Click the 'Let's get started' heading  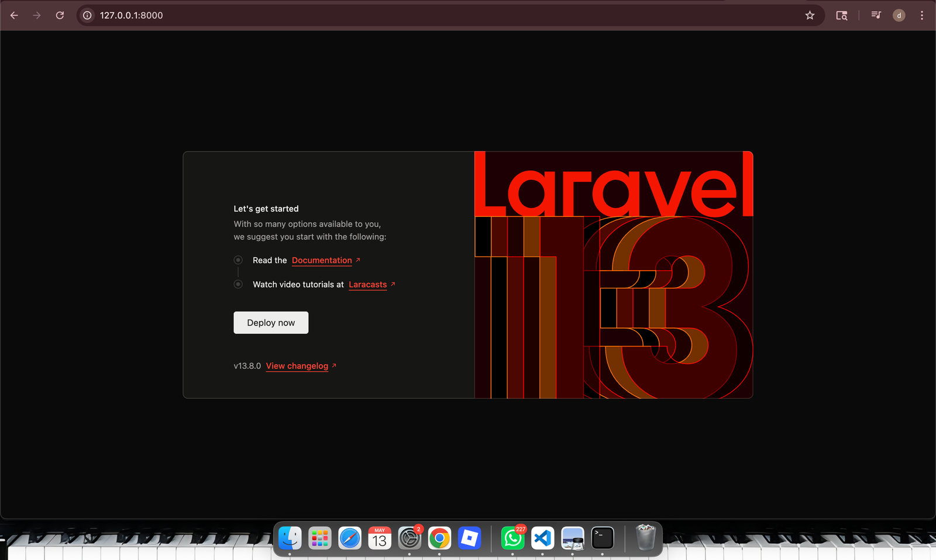(x=266, y=209)
